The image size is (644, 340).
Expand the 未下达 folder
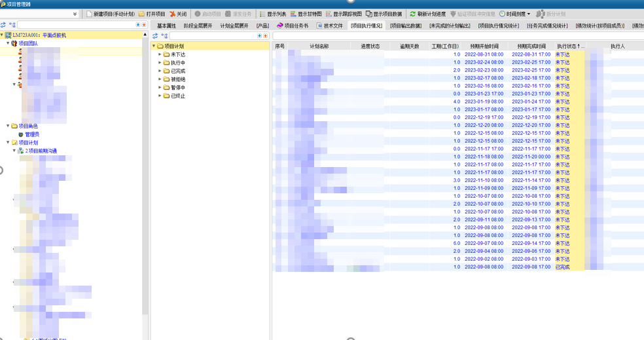pyautogui.click(x=160, y=54)
